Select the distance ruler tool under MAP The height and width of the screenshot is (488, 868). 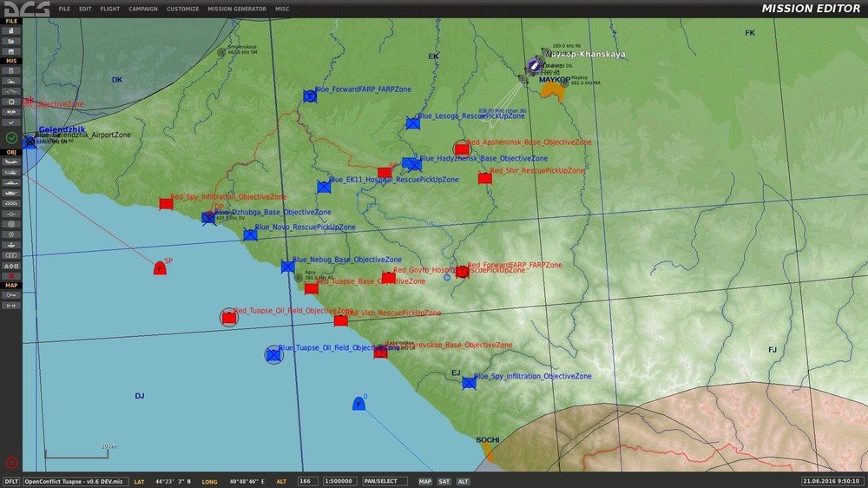(11, 306)
